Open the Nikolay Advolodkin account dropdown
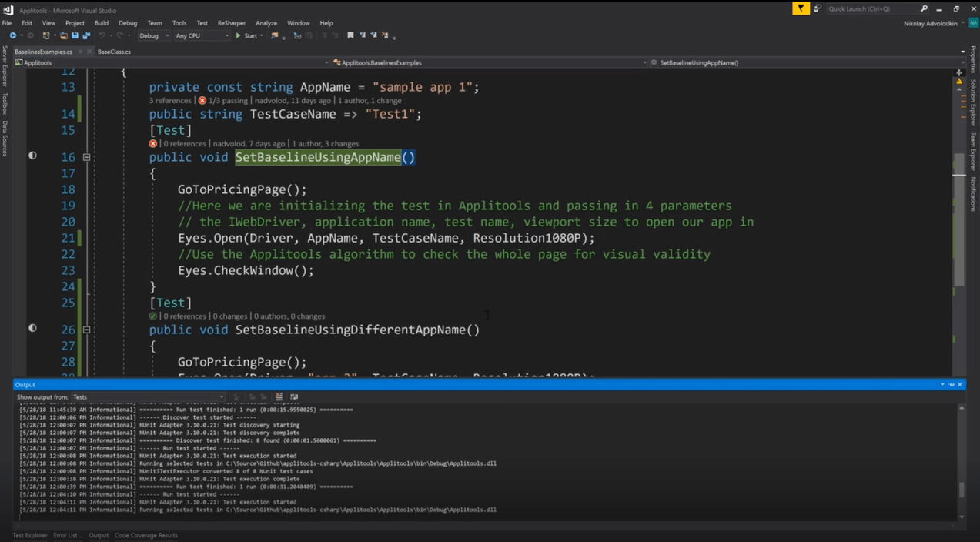This screenshot has height=542, width=980. point(934,23)
